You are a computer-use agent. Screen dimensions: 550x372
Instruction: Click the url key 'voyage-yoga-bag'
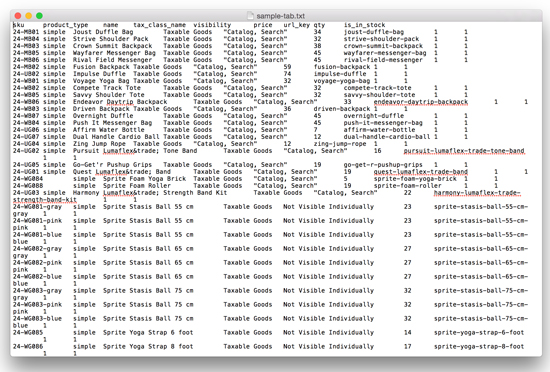point(342,81)
